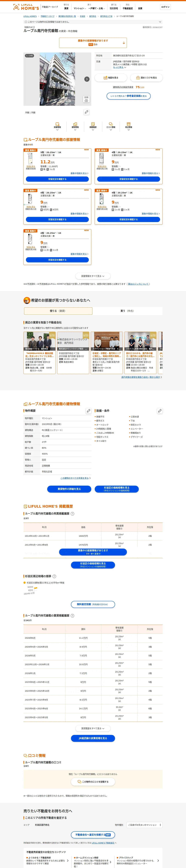Image resolution: width=186 pixels, height=868 pixels.
Task: Click 参考査定価格を見る button
Action: pos(128,96)
